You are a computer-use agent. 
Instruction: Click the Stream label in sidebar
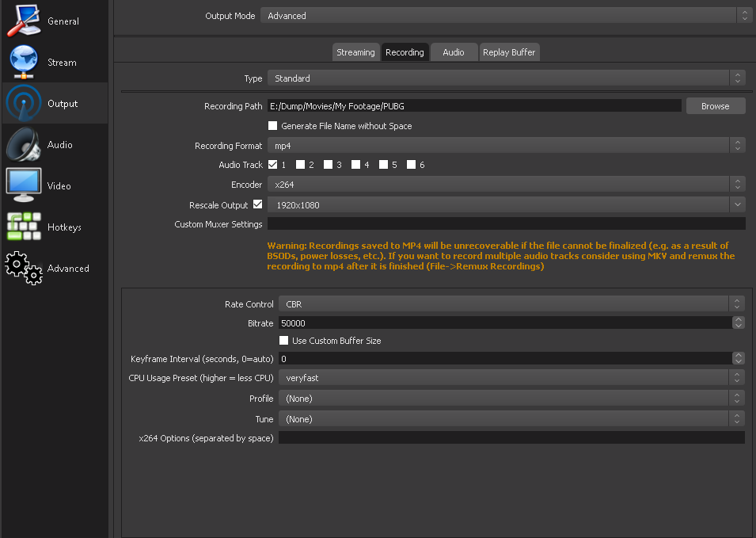[62, 63]
